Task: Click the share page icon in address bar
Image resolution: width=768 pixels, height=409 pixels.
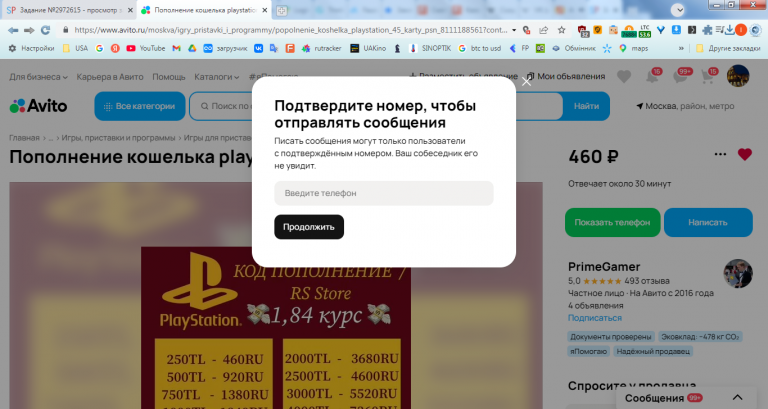Action: coord(544,30)
